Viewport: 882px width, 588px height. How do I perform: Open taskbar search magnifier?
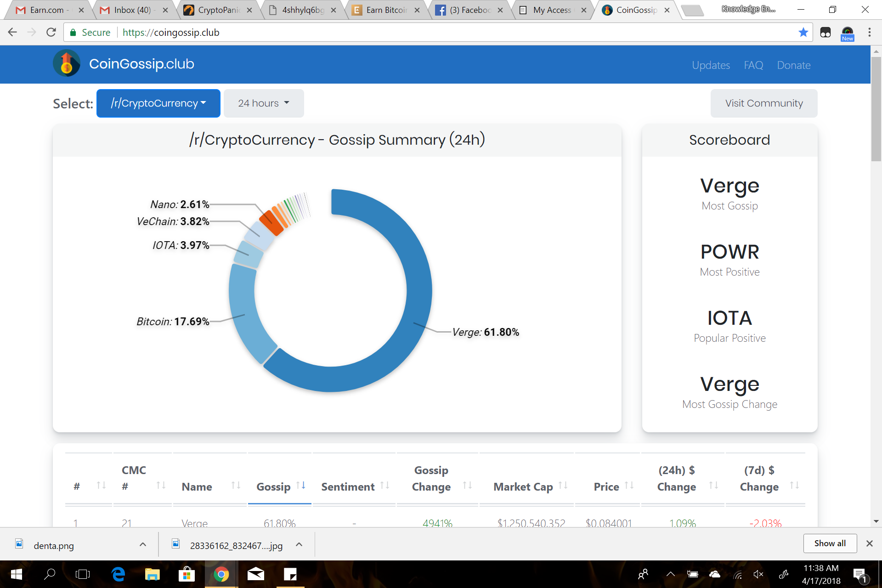(50, 574)
